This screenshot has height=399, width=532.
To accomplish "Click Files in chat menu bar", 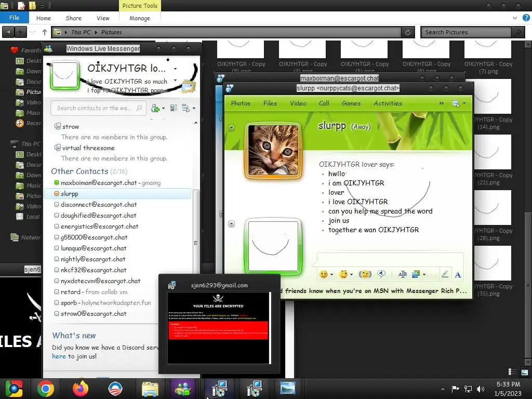I will point(270,103).
